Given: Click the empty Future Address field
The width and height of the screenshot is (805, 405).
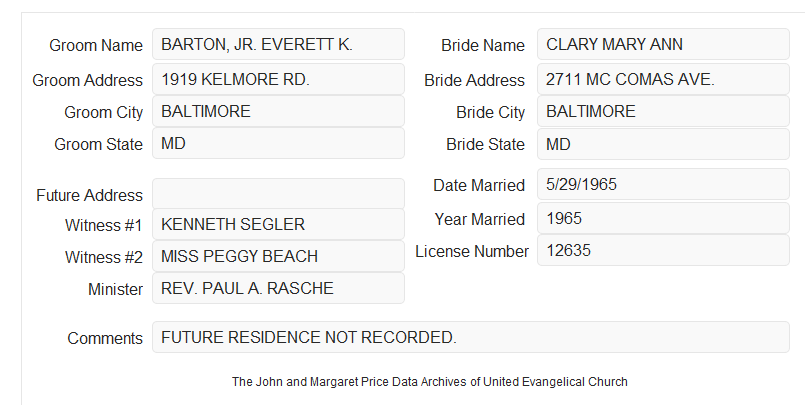Looking at the screenshot, I should point(278,194).
